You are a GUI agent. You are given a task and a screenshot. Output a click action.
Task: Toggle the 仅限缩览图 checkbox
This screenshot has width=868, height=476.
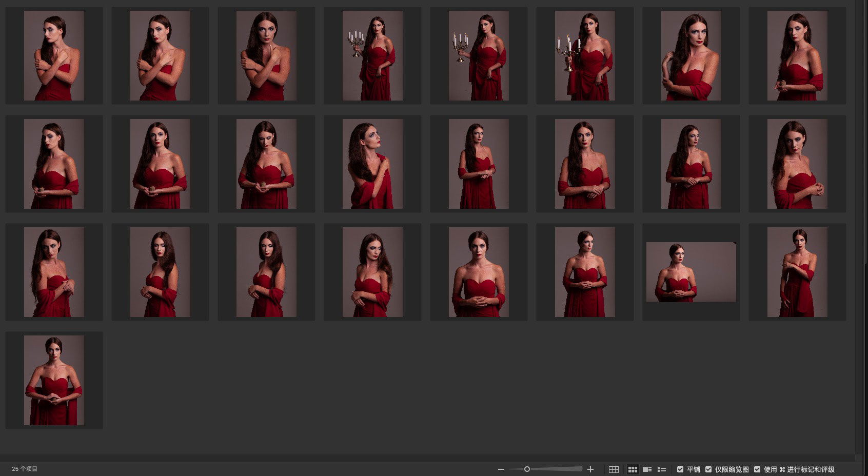pyautogui.click(x=708, y=469)
